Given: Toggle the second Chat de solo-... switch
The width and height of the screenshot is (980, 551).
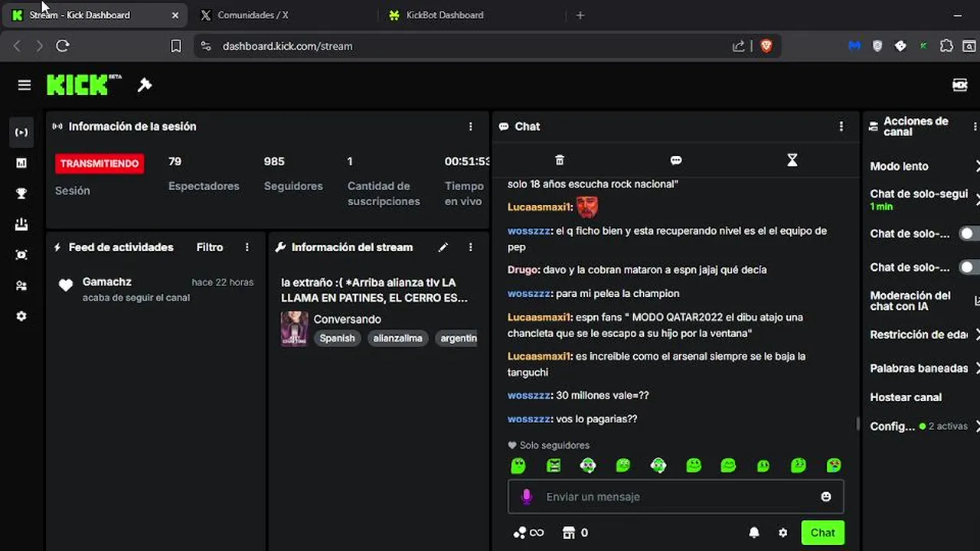Looking at the screenshot, I should click(969, 267).
